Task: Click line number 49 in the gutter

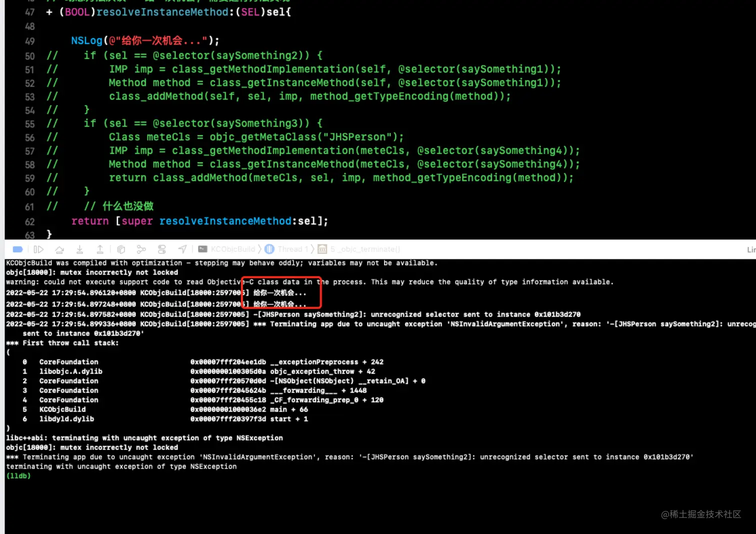Action: (x=30, y=41)
